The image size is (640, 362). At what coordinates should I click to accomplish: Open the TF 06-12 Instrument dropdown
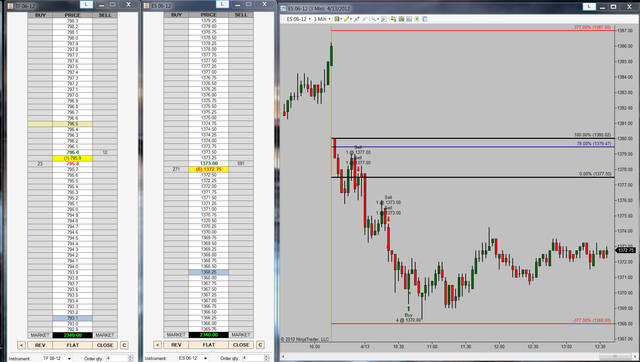[x=57, y=358]
